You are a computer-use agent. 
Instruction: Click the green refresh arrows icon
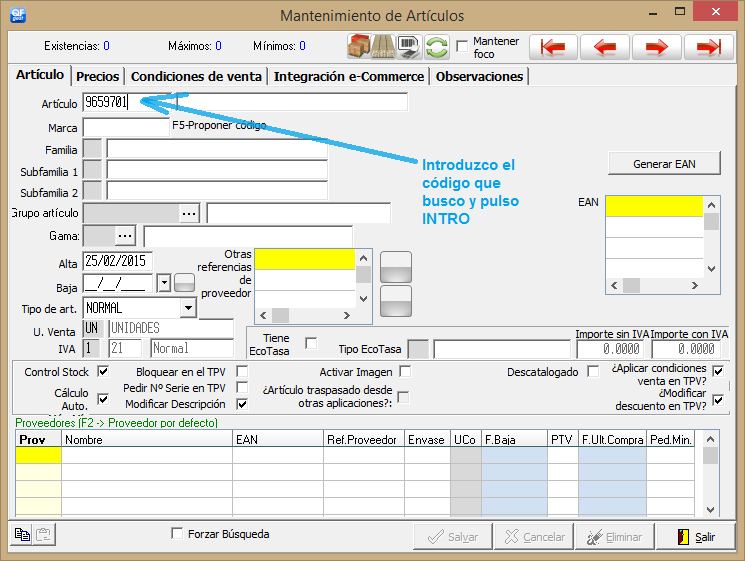click(x=437, y=47)
